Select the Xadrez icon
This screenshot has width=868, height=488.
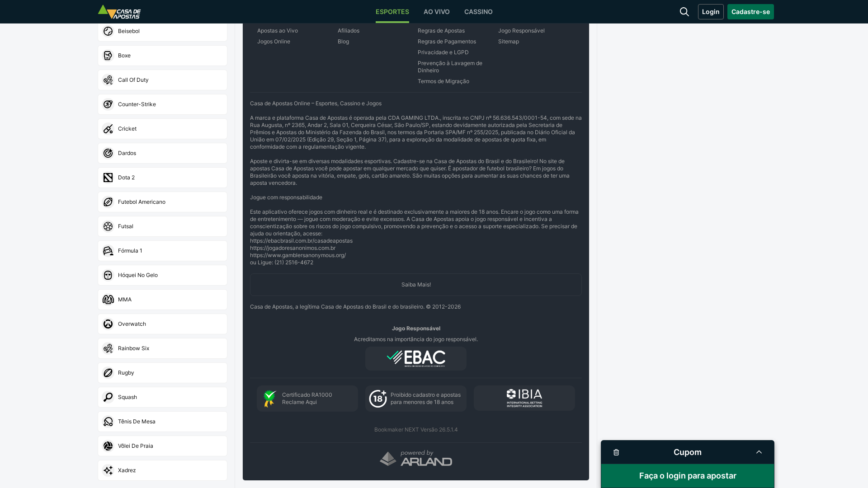[x=108, y=470]
